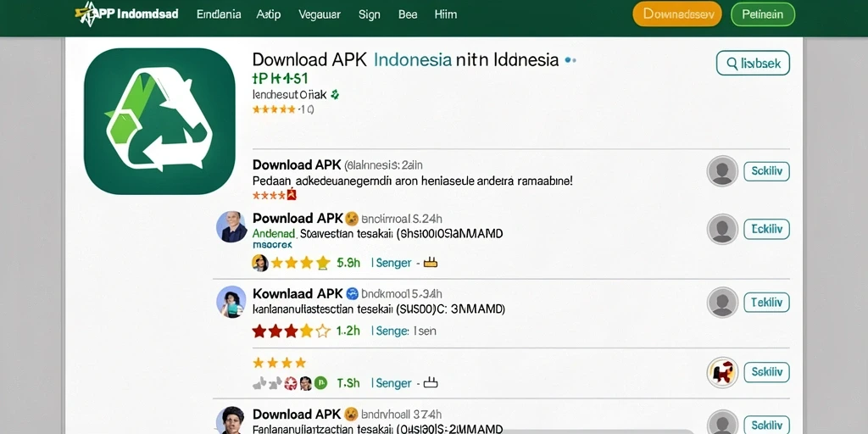Click the text 'lendhesut Oiiak'
The width and height of the screenshot is (868, 434).
pyautogui.click(x=290, y=95)
